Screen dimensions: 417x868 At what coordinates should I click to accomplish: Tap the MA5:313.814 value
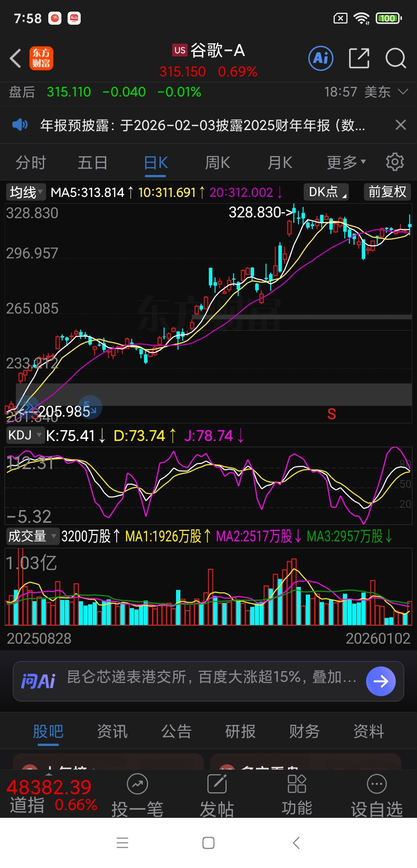coord(88,192)
